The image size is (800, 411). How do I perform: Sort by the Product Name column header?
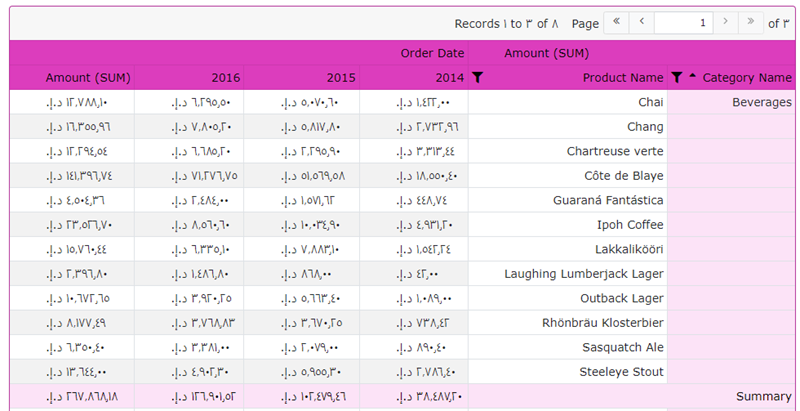click(x=622, y=78)
